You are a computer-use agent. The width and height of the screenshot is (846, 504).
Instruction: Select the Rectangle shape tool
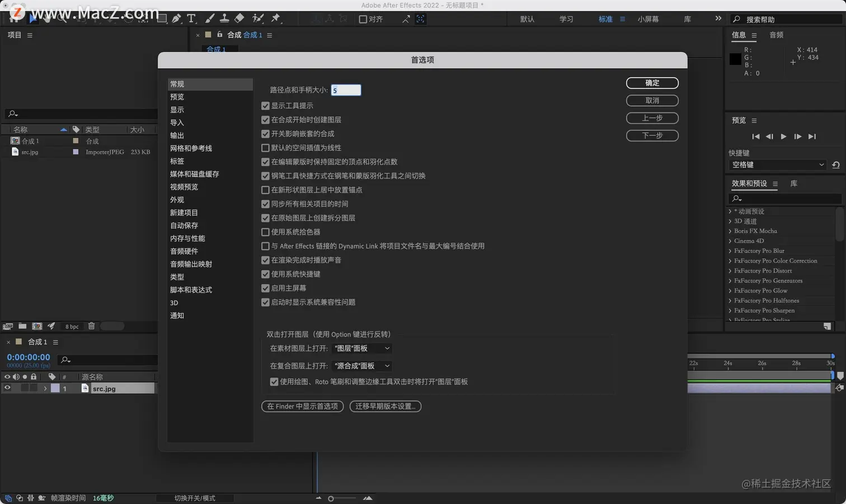[162, 18]
